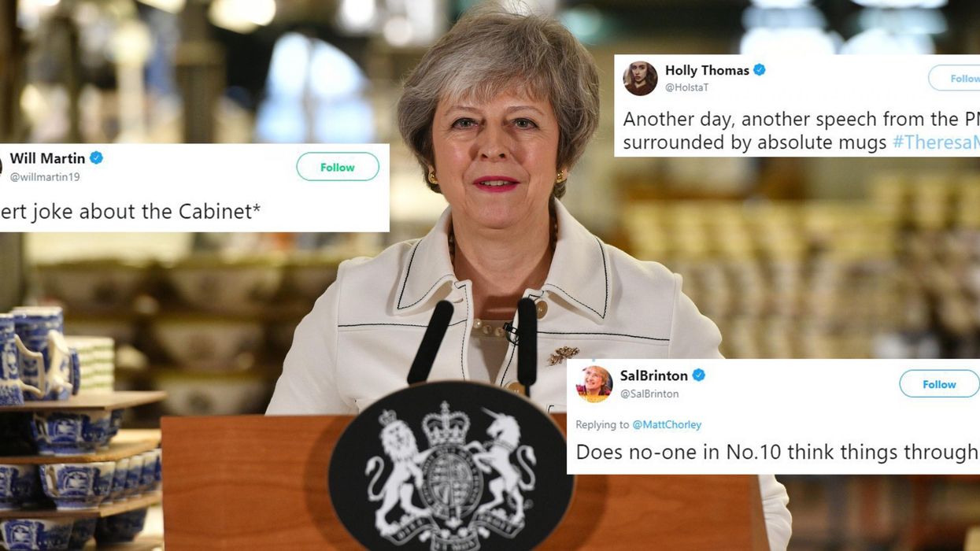Viewport: 980px width, 551px height.
Task: Open Holly Thomas's profile avatar
Action: click(640, 78)
